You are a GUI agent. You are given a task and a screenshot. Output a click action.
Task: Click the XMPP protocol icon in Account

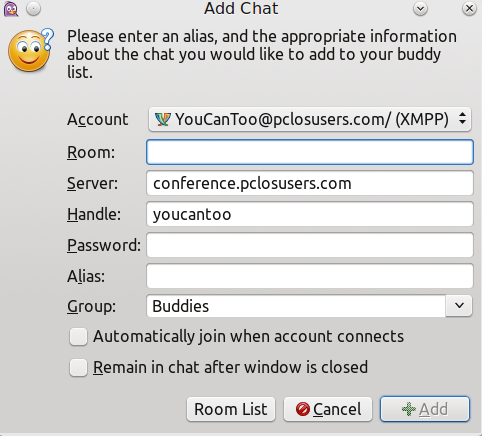(163, 119)
